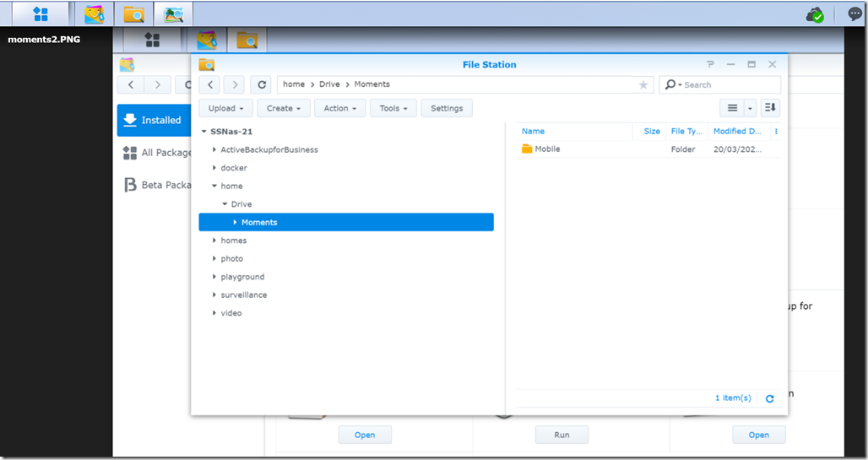868x460 pixels.
Task: Select Installed in Package Center
Action: coord(154,120)
